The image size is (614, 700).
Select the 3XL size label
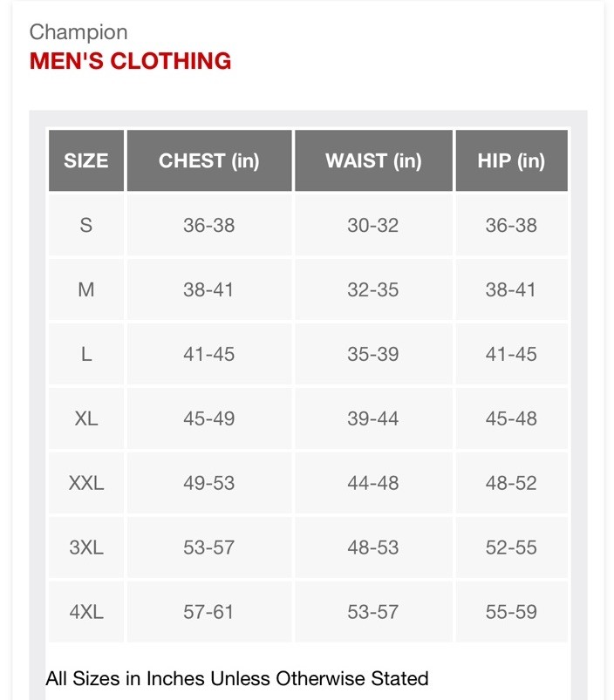click(x=86, y=547)
